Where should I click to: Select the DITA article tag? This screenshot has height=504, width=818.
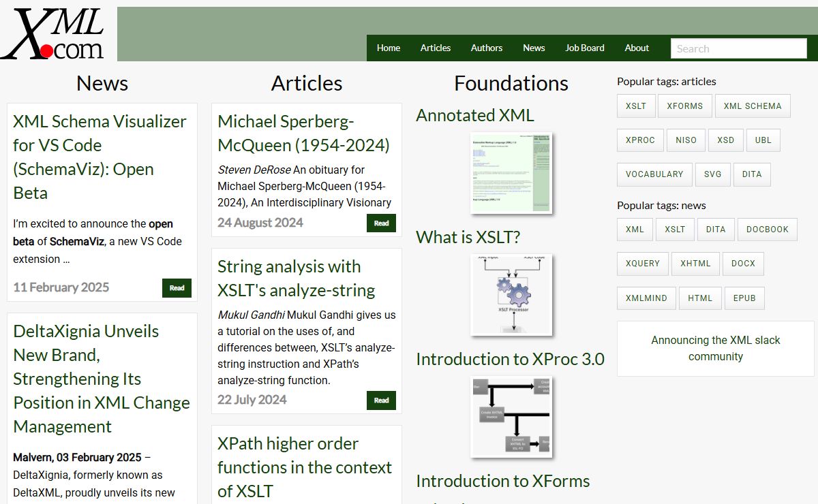tap(752, 174)
